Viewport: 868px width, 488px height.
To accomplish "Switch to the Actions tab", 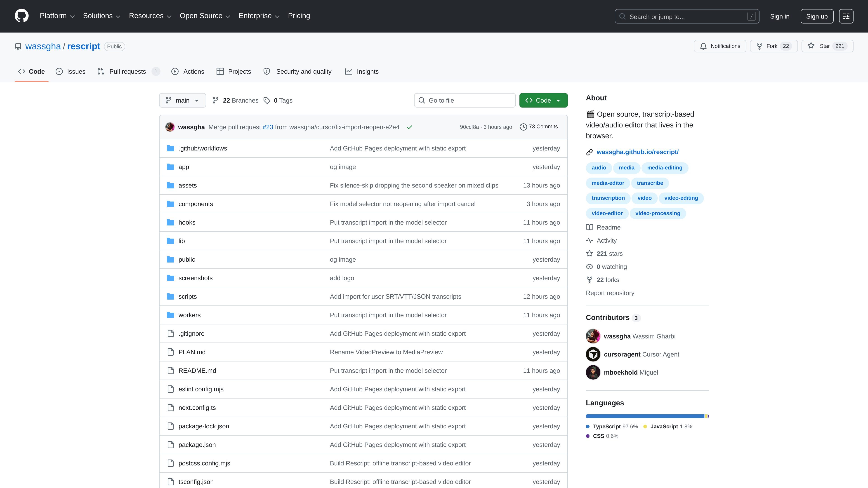I will pos(188,71).
